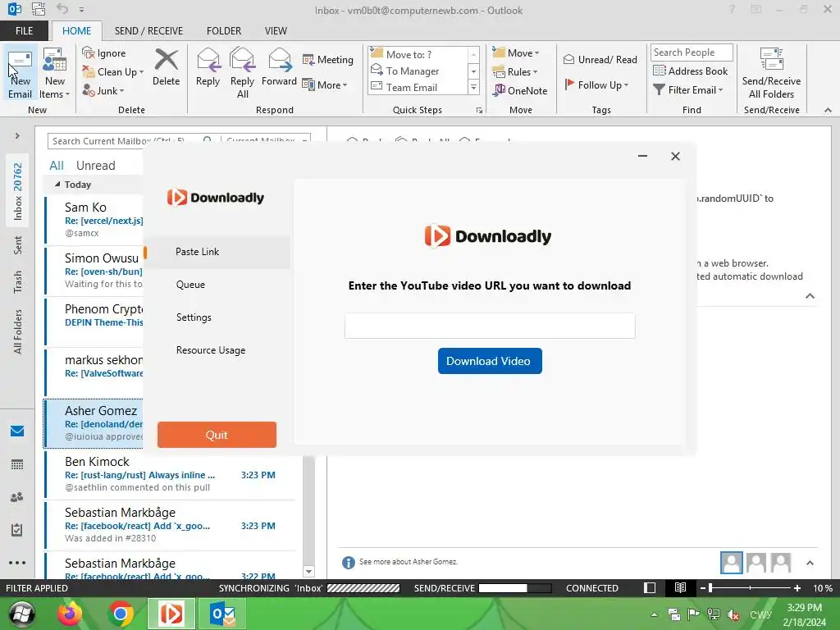Open Sebastian Markbåge's 3:23 PM email

click(170, 525)
